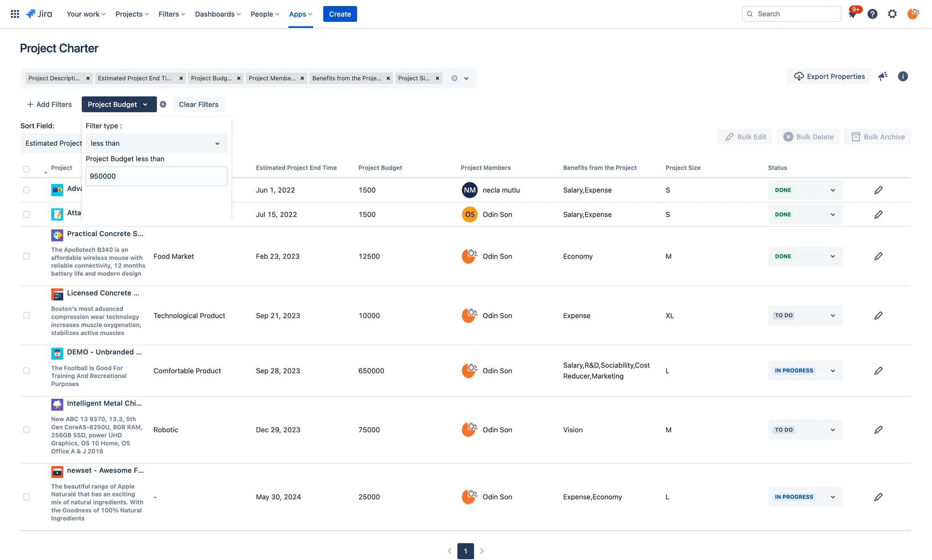Viewport: 932px width, 560px height.
Task: Open the Dashboards menu
Action: (218, 14)
